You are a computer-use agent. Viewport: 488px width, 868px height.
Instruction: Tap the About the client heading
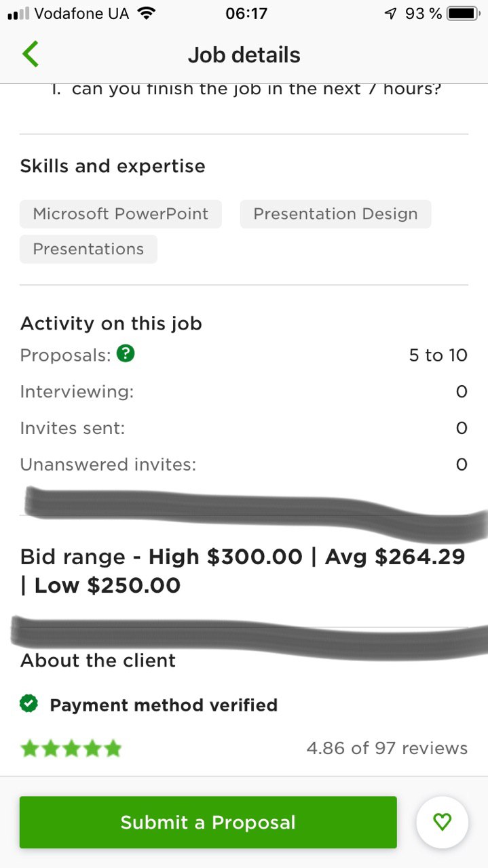[98, 660]
